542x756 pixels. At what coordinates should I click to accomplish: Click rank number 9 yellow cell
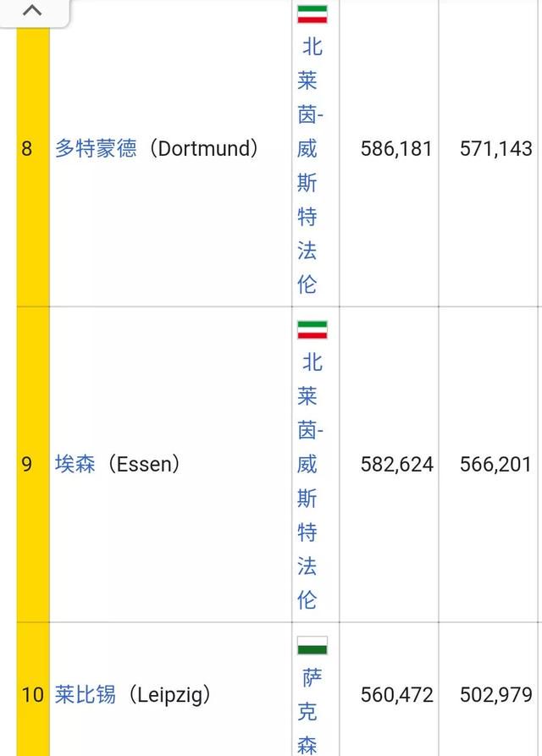pyautogui.click(x=33, y=464)
